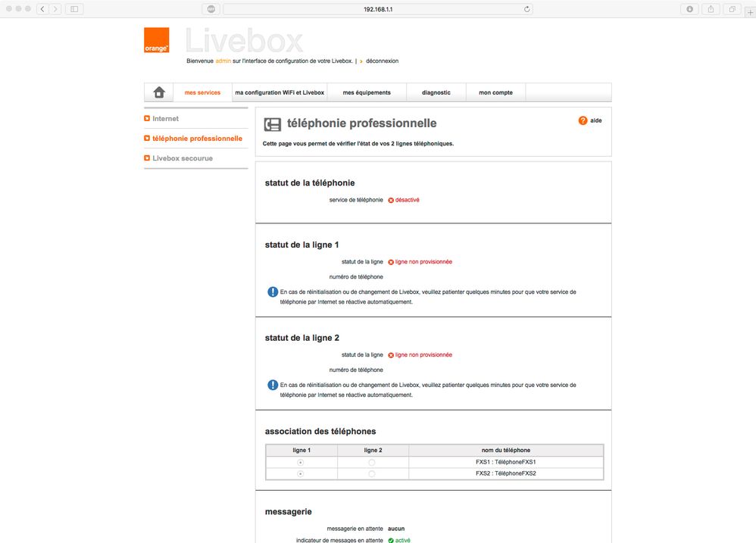Click the téléphonie professionnelle header icon
This screenshot has height=543, width=756.
273,124
